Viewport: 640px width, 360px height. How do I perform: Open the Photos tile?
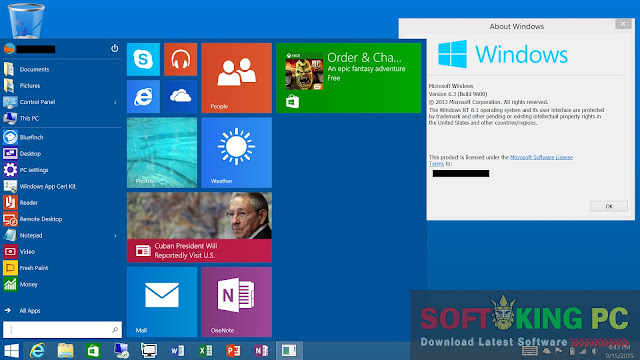click(162, 153)
